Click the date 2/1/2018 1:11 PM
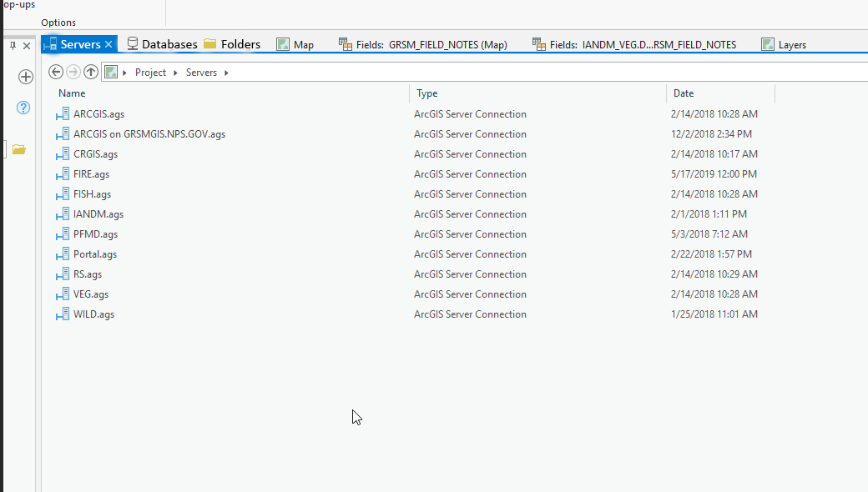This screenshot has height=492, width=868. tap(709, 214)
